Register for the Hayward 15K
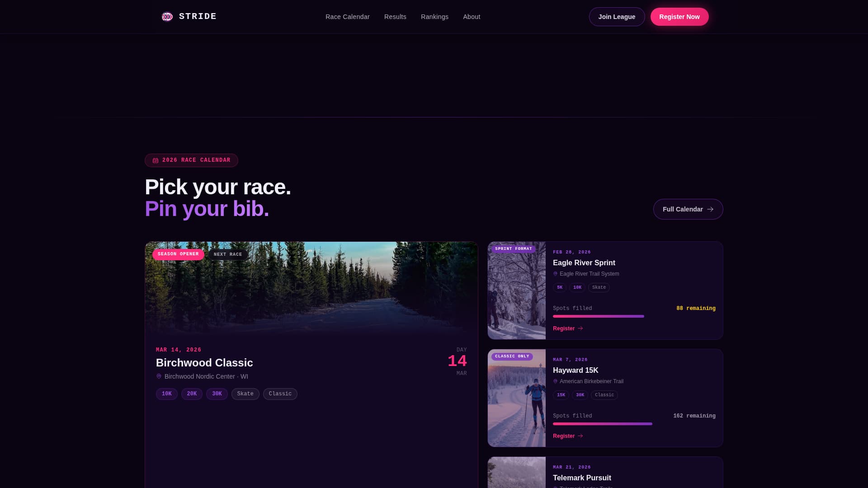868x488 pixels. pyautogui.click(x=568, y=436)
